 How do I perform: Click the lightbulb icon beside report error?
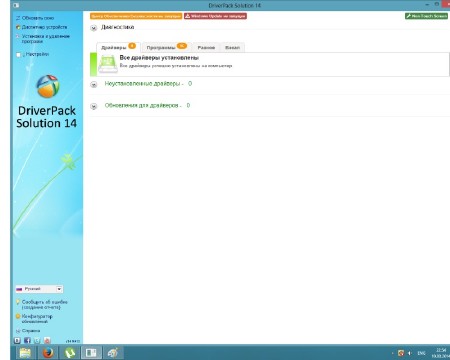(x=18, y=302)
